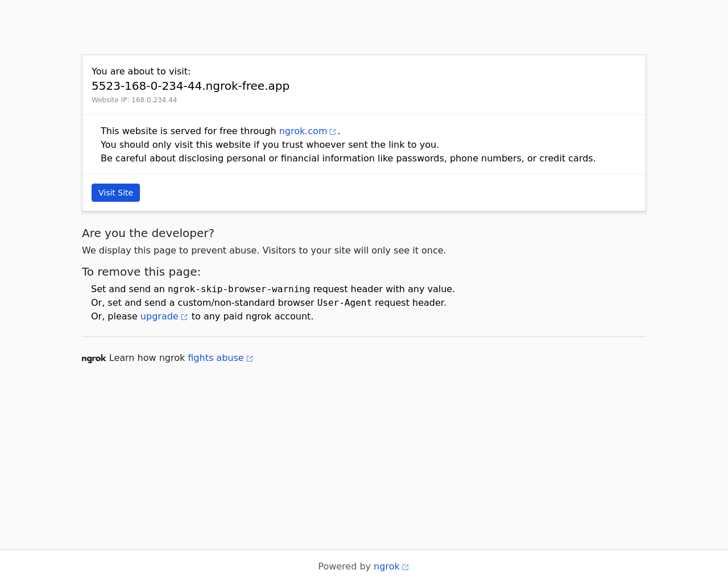728x582 pixels.
Task: Click the ngrok-skip-browser-warning header name
Action: pos(239,289)
